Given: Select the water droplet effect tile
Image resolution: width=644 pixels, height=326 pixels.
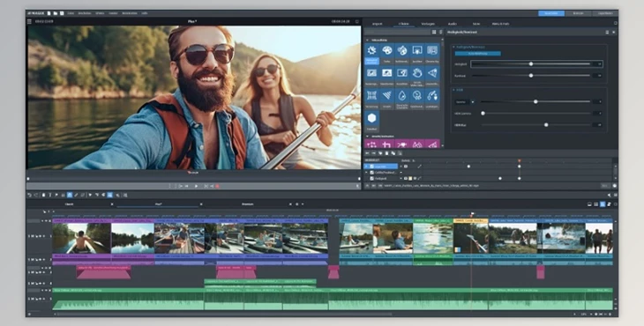Looking at the screenshot, I should [x=402, y=99].
